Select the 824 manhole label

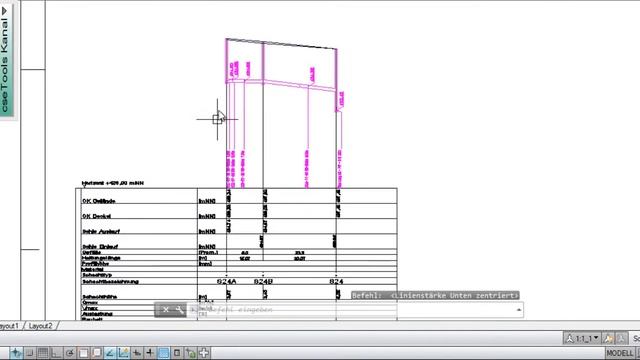click(336, 281)
